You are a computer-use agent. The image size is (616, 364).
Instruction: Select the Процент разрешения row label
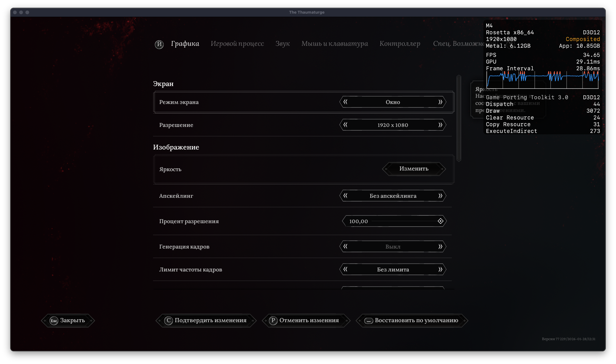(189, 221)
